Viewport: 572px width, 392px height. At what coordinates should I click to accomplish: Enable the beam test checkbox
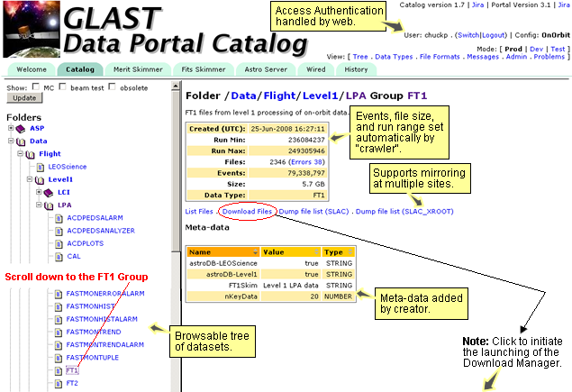63,87
